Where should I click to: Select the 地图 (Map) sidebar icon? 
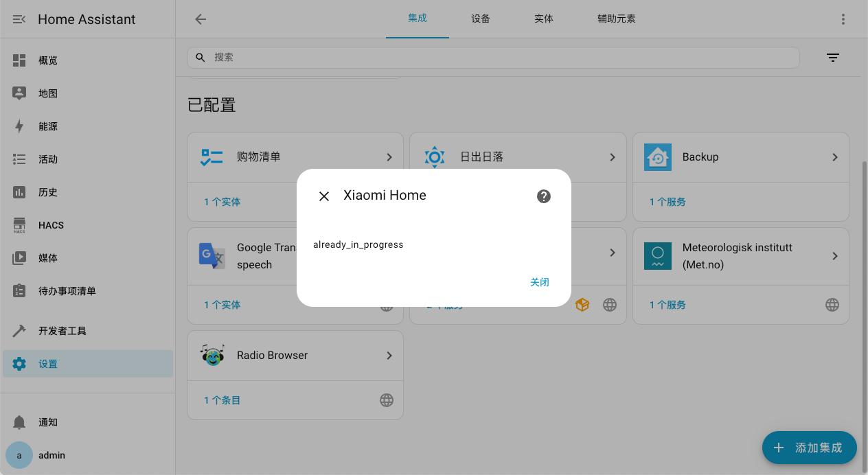click(48, 93)
